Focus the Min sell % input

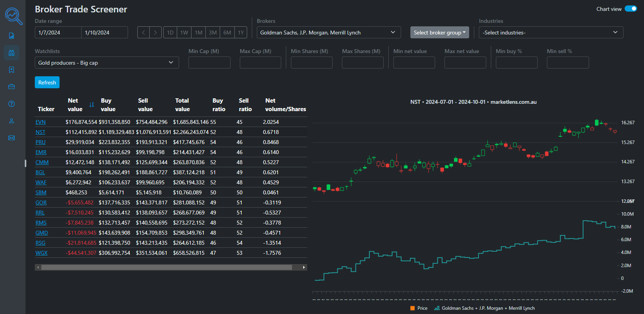(x=568, y=63)
